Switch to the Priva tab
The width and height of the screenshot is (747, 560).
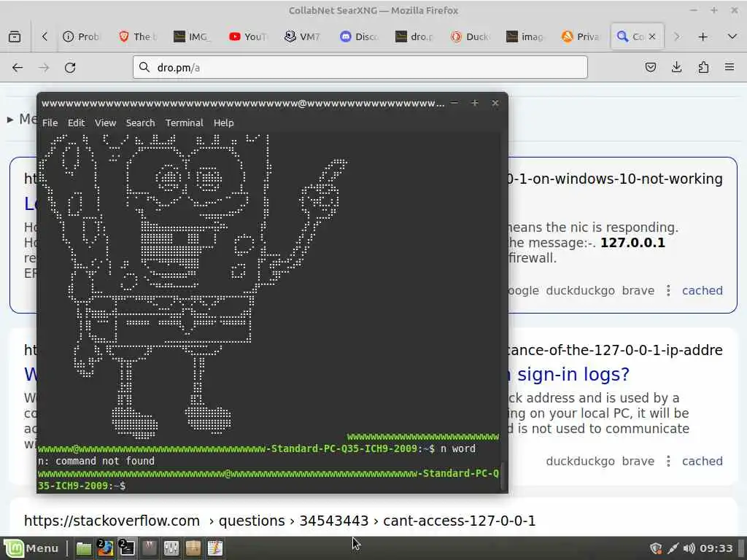(581, 36)
